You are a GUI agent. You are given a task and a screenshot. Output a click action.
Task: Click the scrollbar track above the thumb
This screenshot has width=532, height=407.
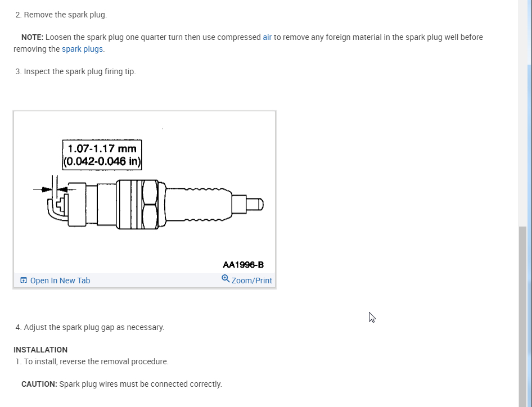[523, 141]
